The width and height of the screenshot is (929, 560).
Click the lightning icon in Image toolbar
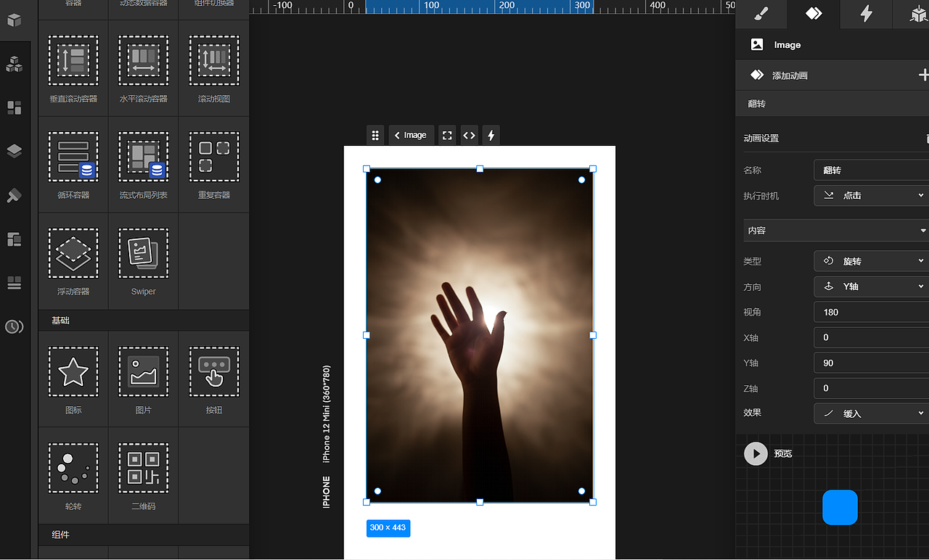click(x=491, y=135)
